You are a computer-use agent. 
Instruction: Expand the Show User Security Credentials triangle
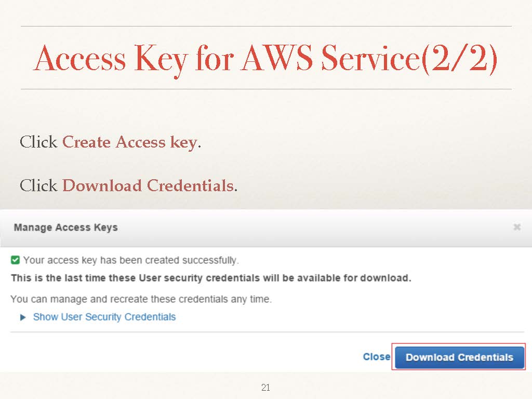click(x=23, y=317)
